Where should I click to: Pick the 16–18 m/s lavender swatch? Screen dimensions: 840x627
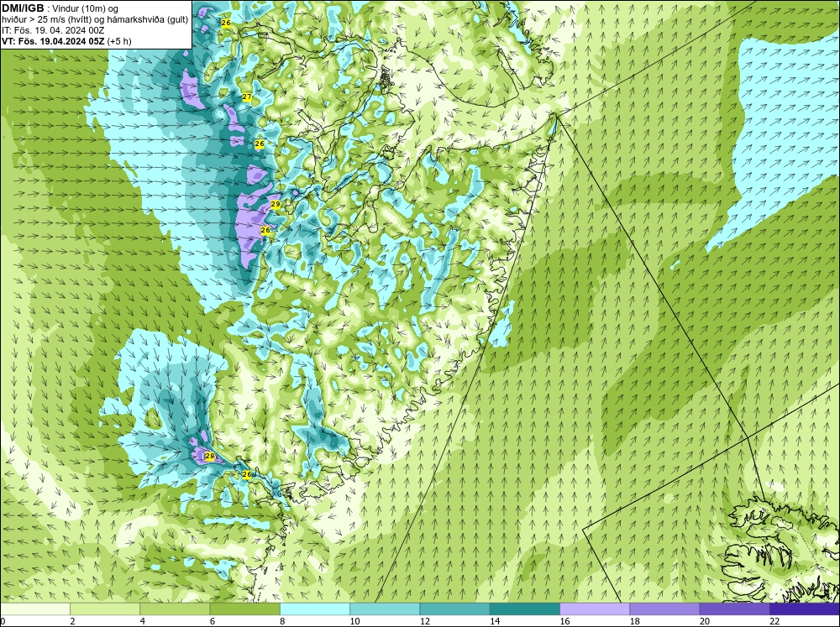[595, 609]
